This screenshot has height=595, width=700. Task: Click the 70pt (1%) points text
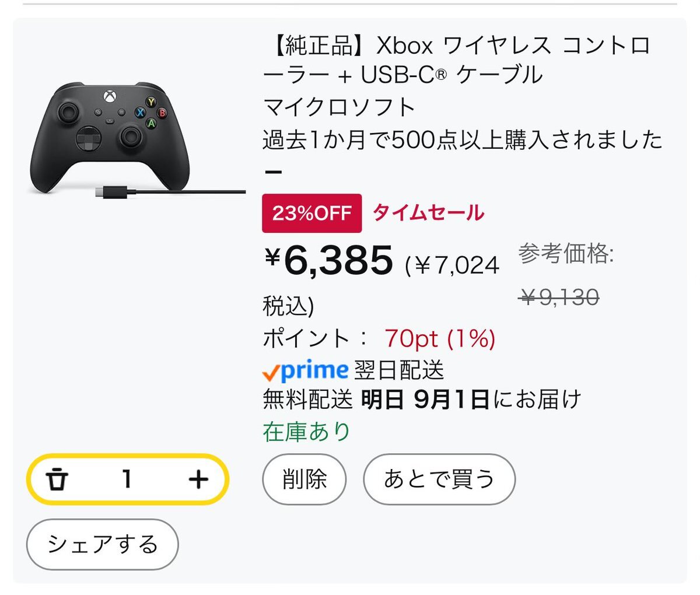click(x=440, y=338)
